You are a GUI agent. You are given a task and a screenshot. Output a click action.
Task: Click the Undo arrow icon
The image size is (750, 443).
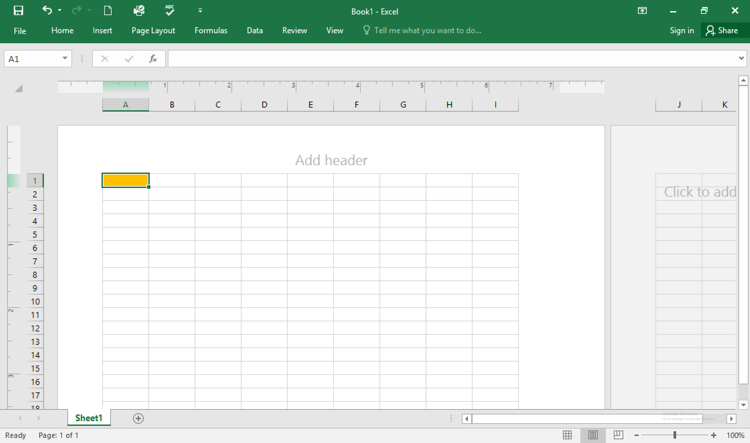[46, 11]
